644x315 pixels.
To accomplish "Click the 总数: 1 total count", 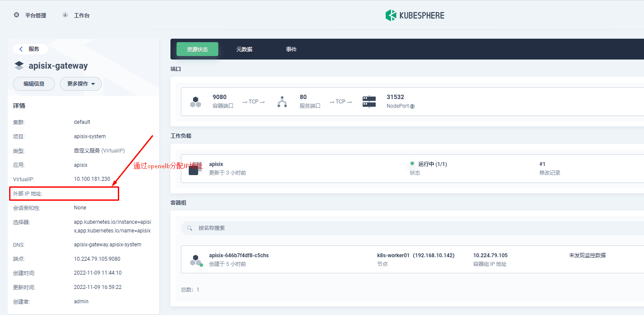I will [190, 290].
